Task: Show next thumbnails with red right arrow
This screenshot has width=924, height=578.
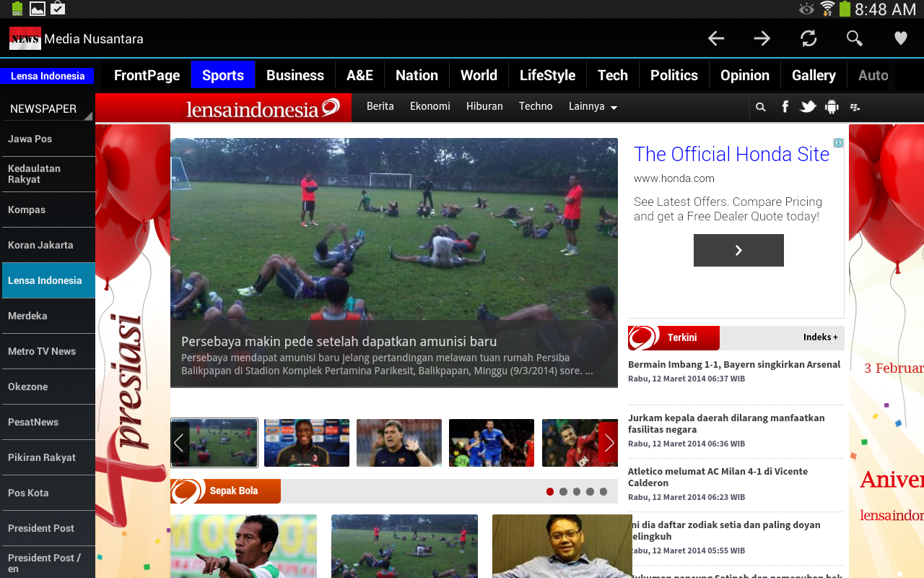Action: pos(609,443)
